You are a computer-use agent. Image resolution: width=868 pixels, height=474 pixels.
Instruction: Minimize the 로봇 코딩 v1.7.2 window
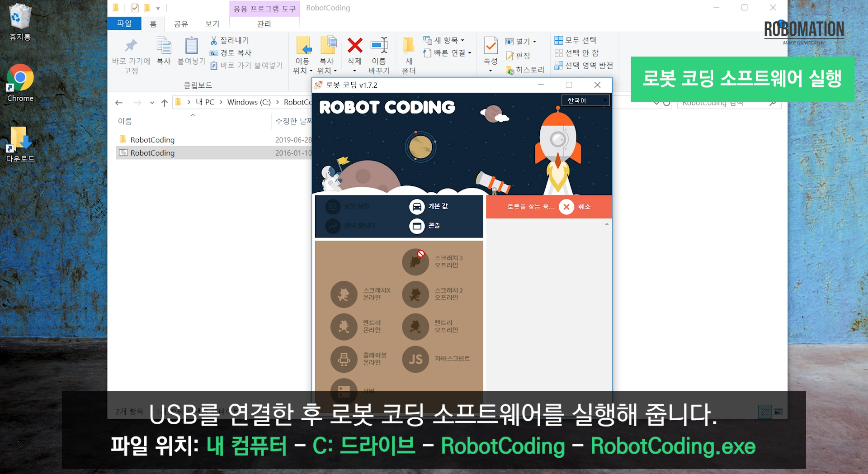coord(541,85)
